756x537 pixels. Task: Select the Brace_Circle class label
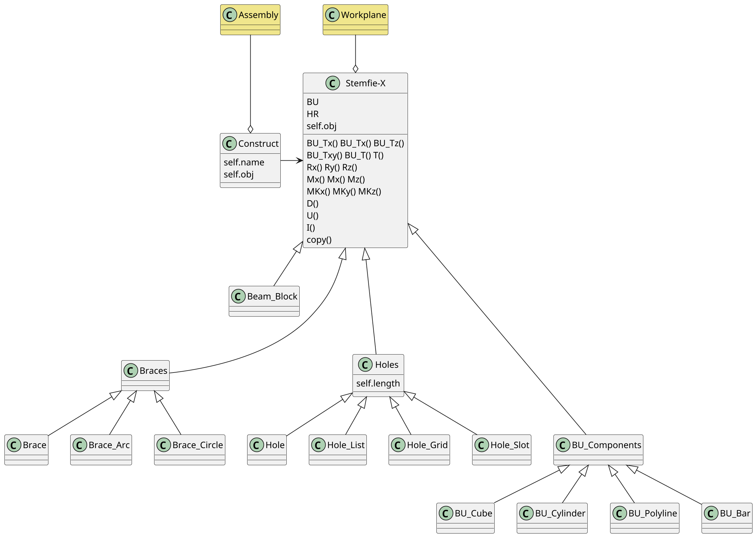point(197,445)
